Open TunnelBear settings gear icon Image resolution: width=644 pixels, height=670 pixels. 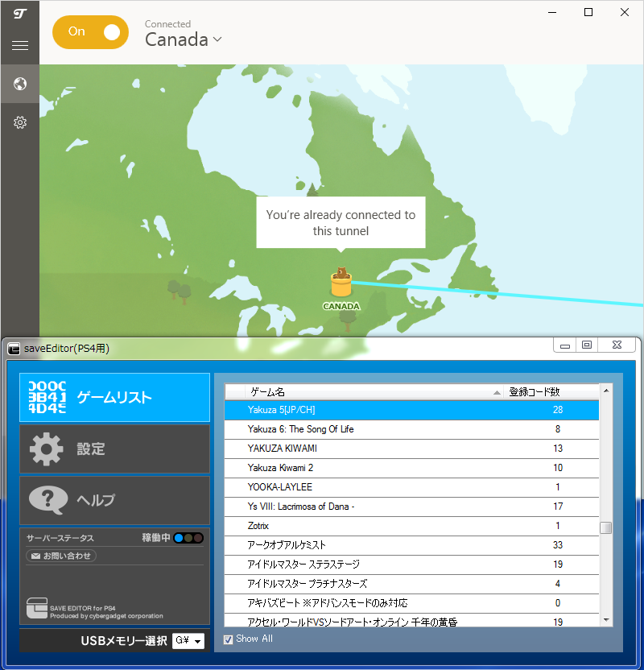[x=19, y=122]
